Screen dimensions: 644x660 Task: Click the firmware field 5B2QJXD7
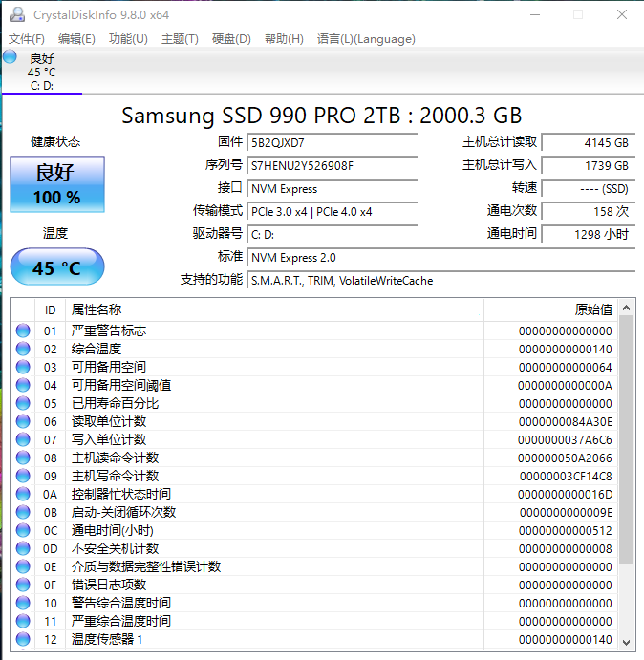tap(332, 143)
